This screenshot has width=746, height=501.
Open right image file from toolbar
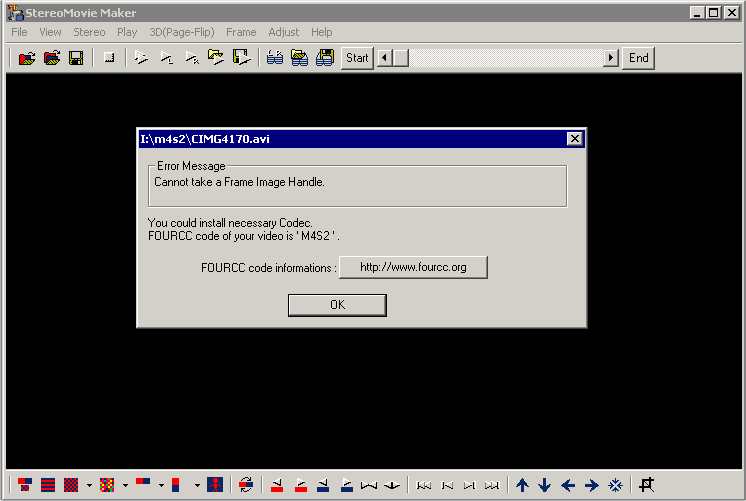click(52, 58)
